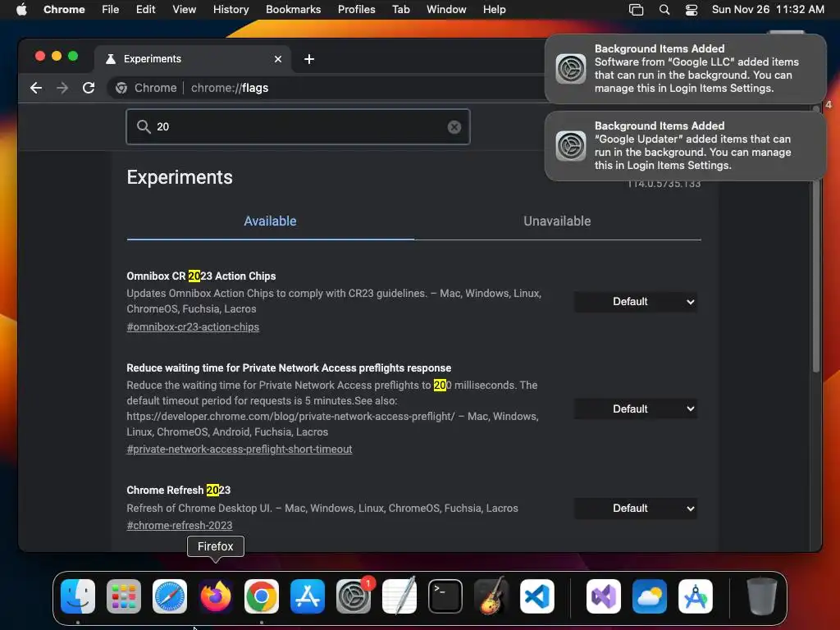The width and height of the screenshot is (840, 630).
Task: Open the Help menu
Action: point(494,9)
